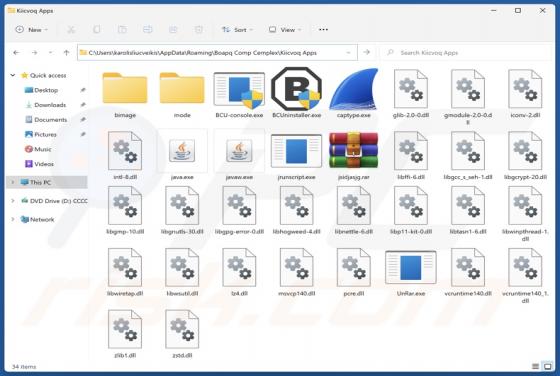This screenshot has width=560, height=376.
Task: Expand the DVD Drive (D:) node
Action: (13, 201)
